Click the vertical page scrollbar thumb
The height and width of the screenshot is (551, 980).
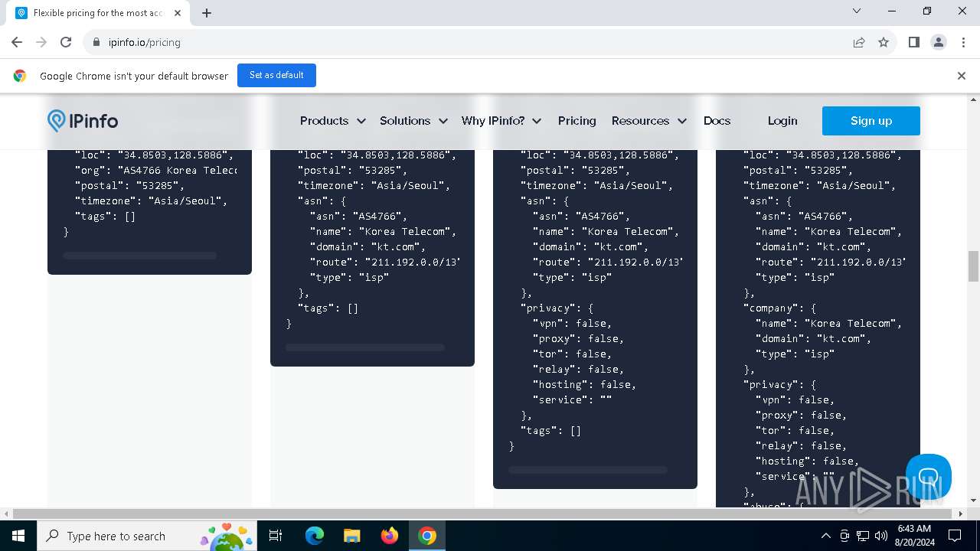[973, 266]
